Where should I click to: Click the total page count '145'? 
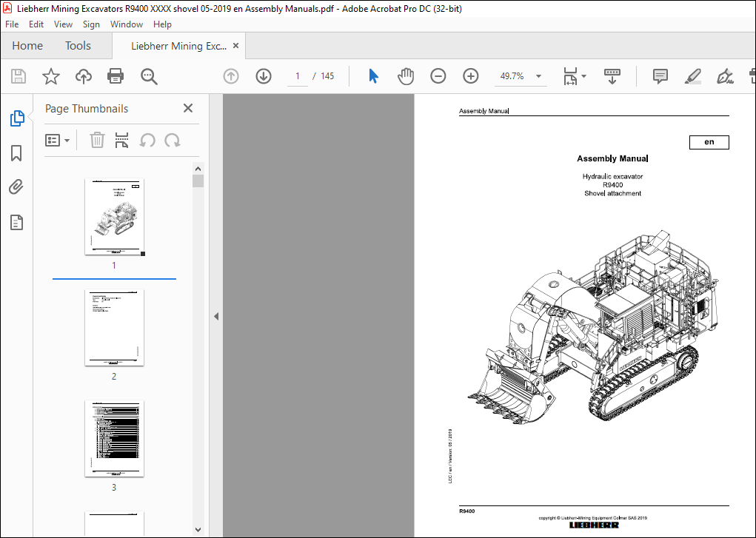(327, 76)
